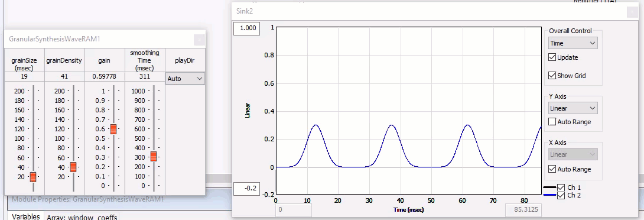Image resolution: width=644 pixels, height=220 pixels.
Task: Expand the playDir Auto dropdown
Action: (x=185, y=79)
